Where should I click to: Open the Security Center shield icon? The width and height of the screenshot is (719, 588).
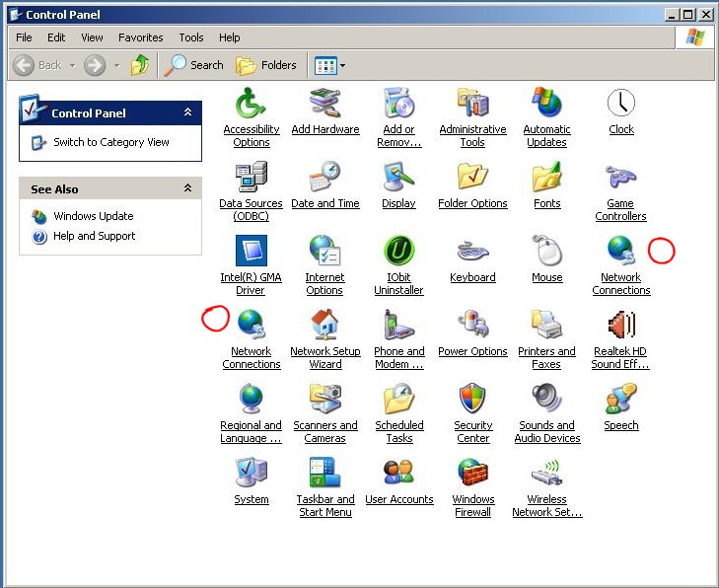472,400
